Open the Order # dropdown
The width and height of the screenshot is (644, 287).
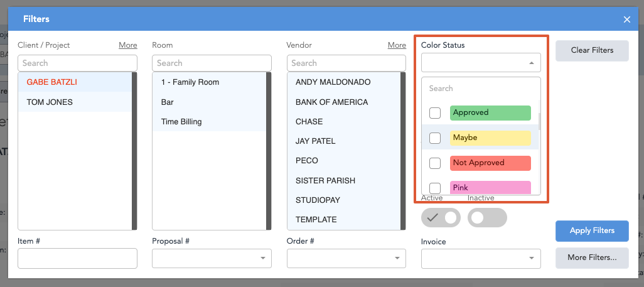[346, 258]
